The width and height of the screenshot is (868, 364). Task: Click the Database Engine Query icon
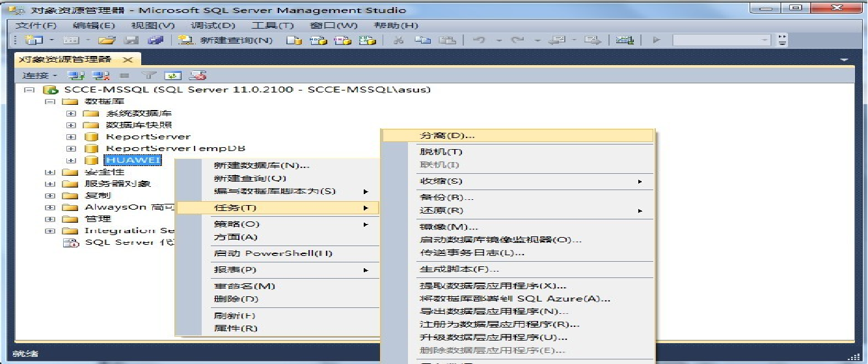point(294,40)
